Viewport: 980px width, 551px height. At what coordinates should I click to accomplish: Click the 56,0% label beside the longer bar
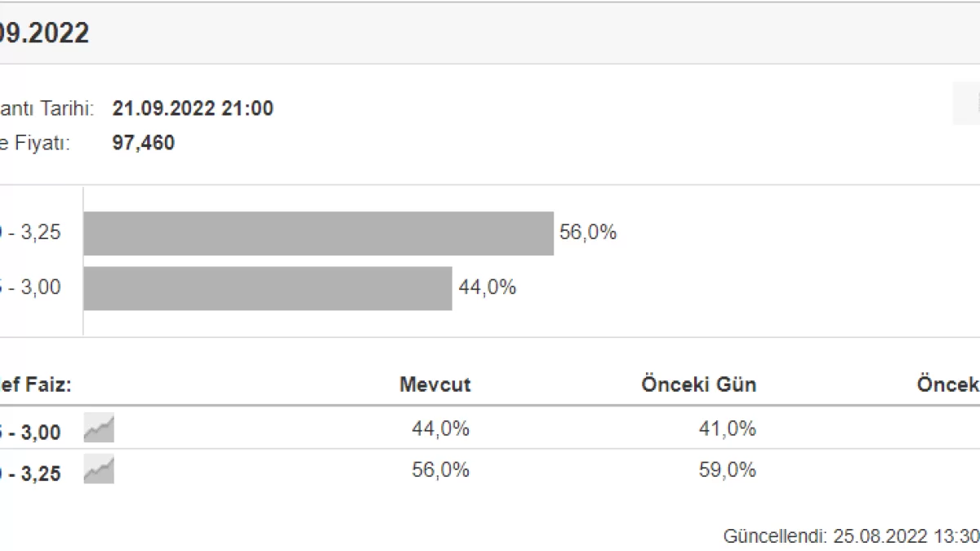pos(588,233)
